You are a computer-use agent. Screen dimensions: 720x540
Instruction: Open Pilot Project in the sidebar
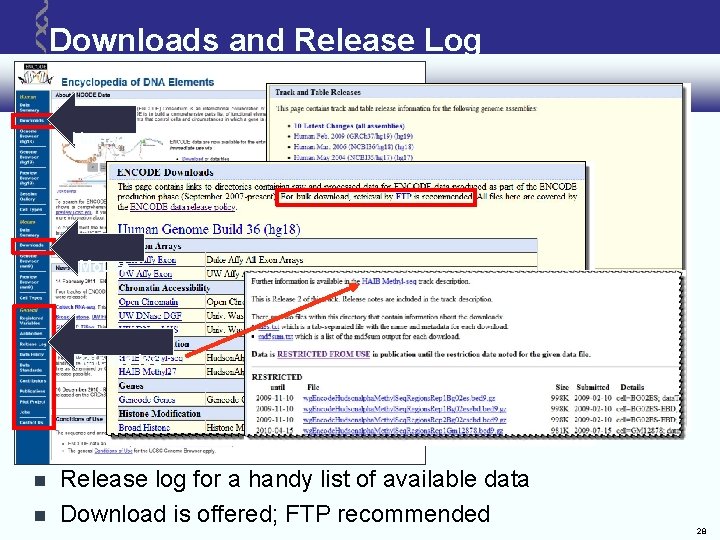coord(33,402)
